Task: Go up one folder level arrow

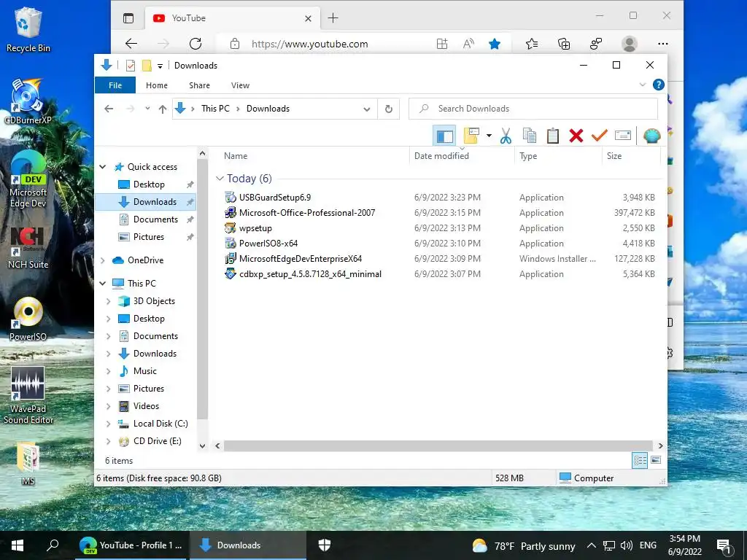Action: click(x=163, y=109)
